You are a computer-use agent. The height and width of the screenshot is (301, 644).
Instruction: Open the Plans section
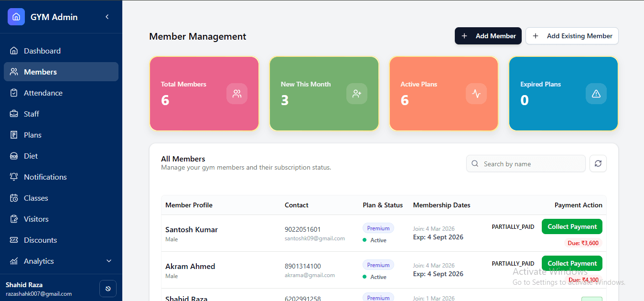pyautogui.click(x=32, y=135)
